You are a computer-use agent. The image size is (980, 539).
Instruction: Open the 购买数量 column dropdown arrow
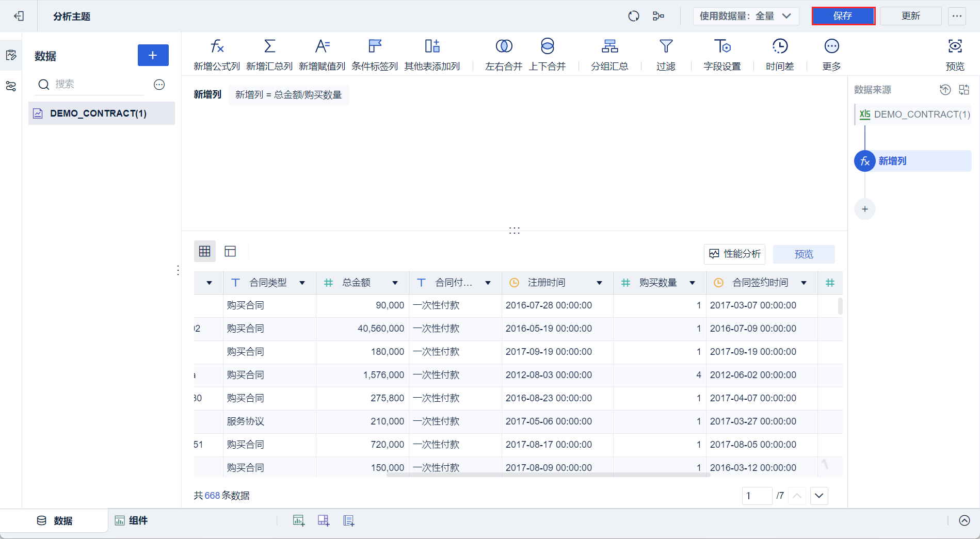pyautogui.click(x=693, y=283)
